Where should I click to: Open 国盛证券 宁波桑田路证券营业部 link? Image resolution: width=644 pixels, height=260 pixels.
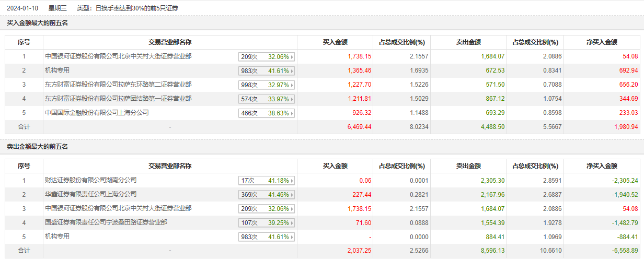point(106,222)
